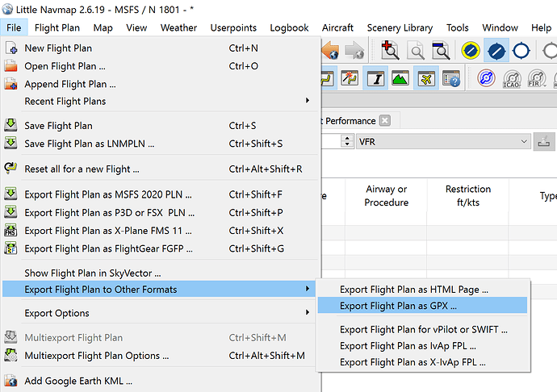Click the map zoom out icon
This screenshot has width=557, height=392.
tap(416, 51)
